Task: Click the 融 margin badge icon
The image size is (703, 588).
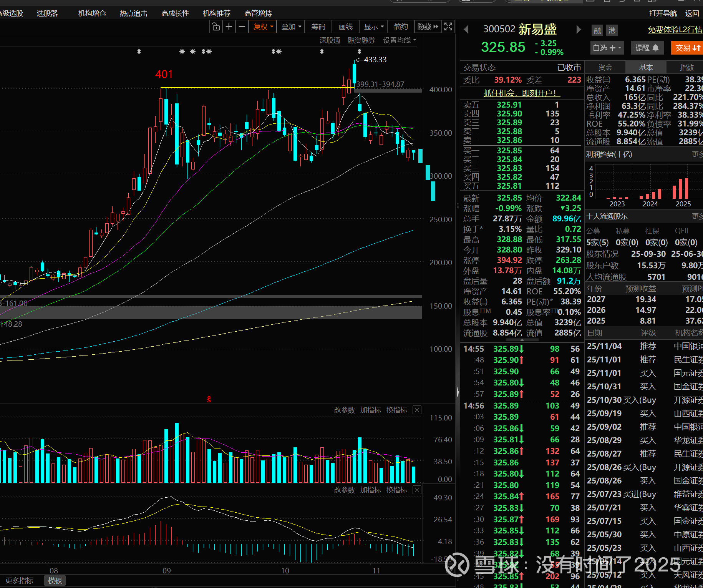Action: click(x=597, y=30)
